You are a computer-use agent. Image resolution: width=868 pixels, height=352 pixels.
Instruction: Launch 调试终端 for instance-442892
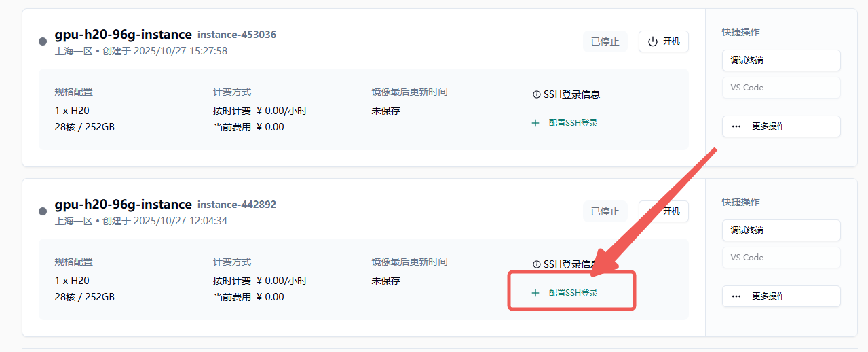click(780, 230)
